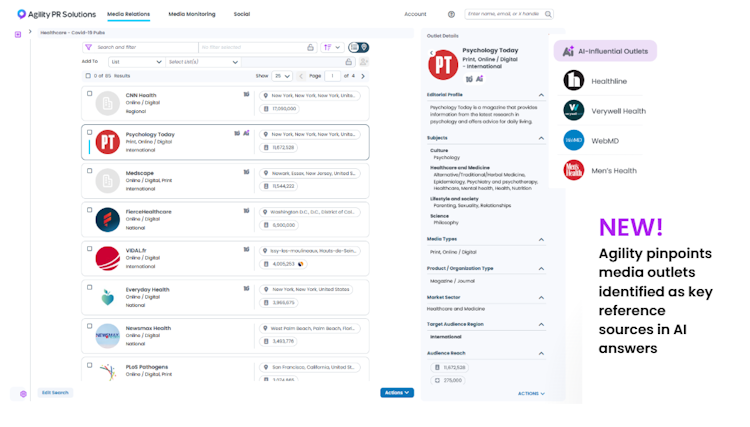Click the top-outlet badge on FierceHealthcare row
The height and width of the screenshot is (427, 750).
click(246, 211)
